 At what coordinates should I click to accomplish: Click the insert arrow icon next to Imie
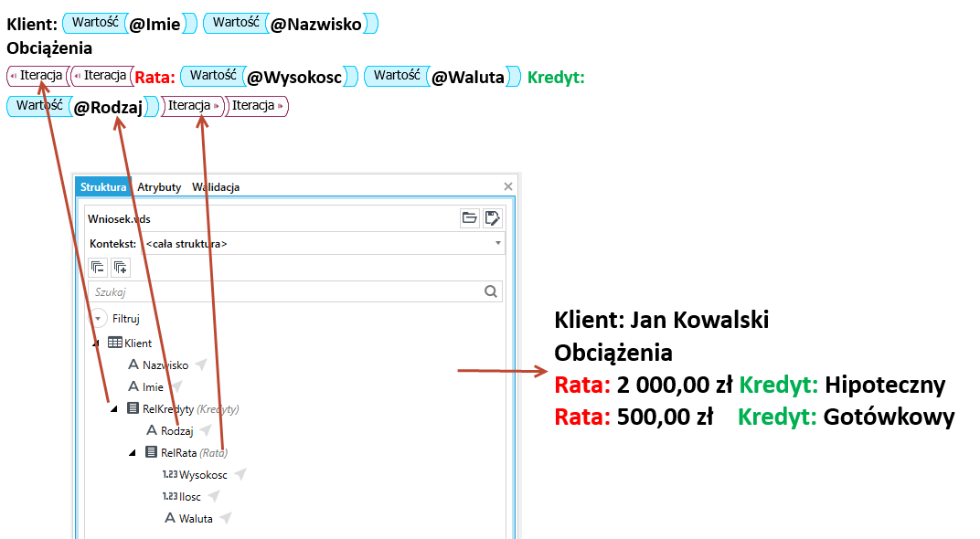click(176, 386)
